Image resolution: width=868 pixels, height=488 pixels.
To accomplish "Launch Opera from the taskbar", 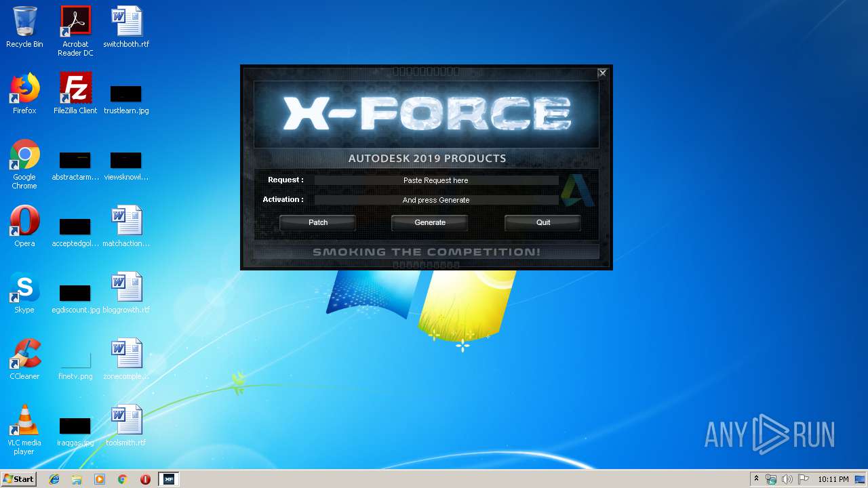I will click(145, 479).
